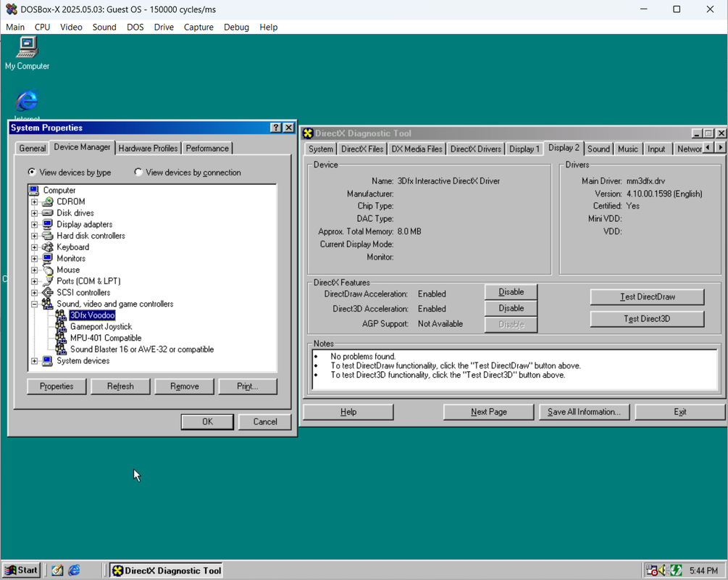Open the DOSBox-X Video menu
The height and width of the screenshot is (580, 728).
(71, 27)
